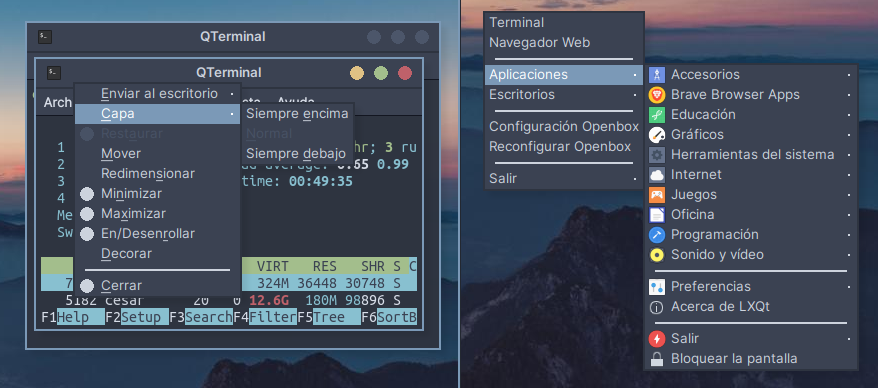Expand the Internet submenu arrow

pos(849,175)
